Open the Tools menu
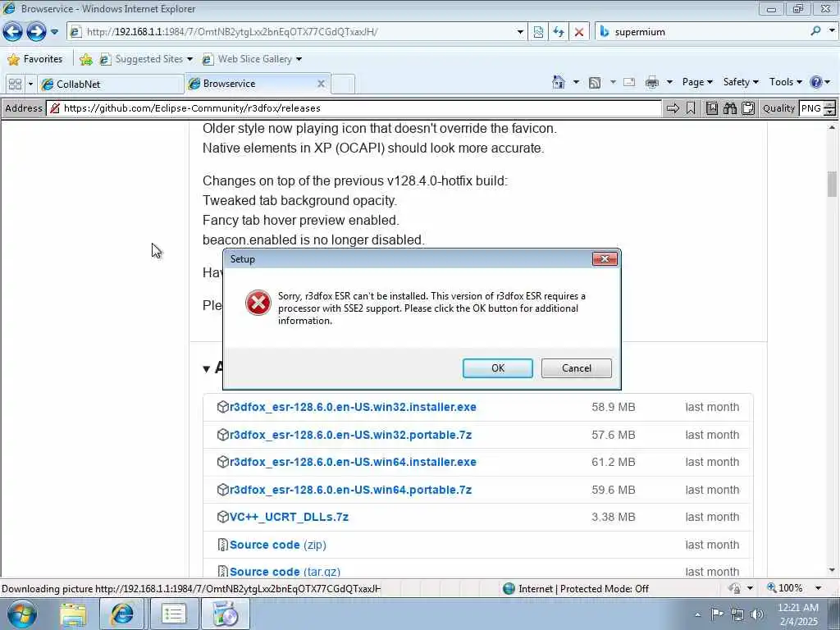Viewport: 840px width, 630px height. pos(785,82)
